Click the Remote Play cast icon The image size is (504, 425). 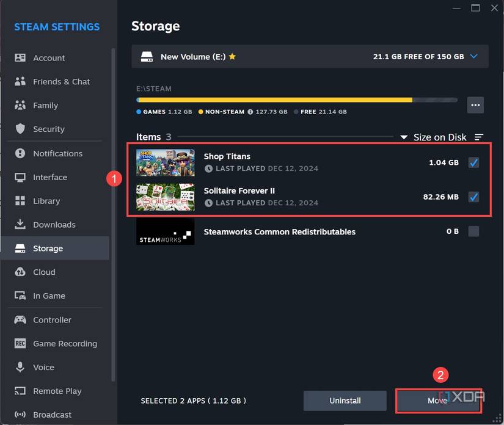[x=20, y=391]
